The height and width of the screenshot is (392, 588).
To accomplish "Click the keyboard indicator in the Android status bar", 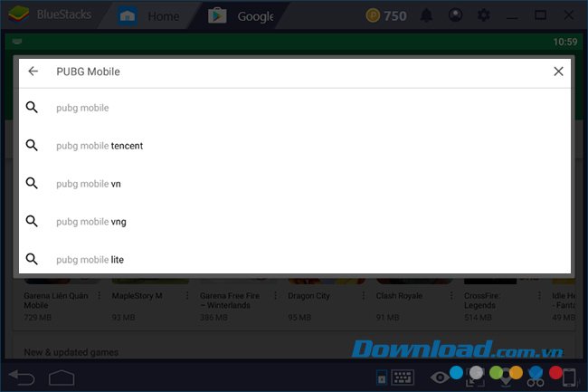I will [17, 42].
